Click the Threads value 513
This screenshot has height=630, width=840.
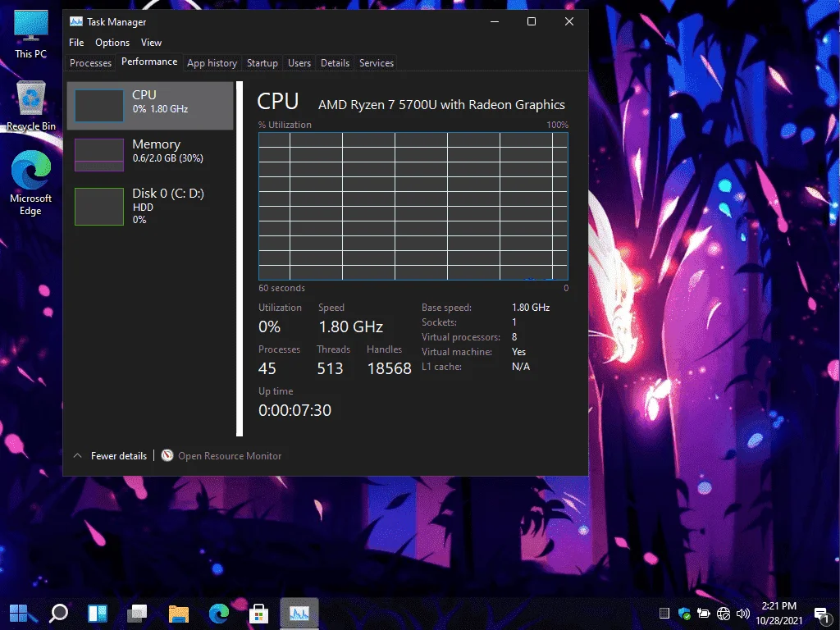tap(330, 368)
